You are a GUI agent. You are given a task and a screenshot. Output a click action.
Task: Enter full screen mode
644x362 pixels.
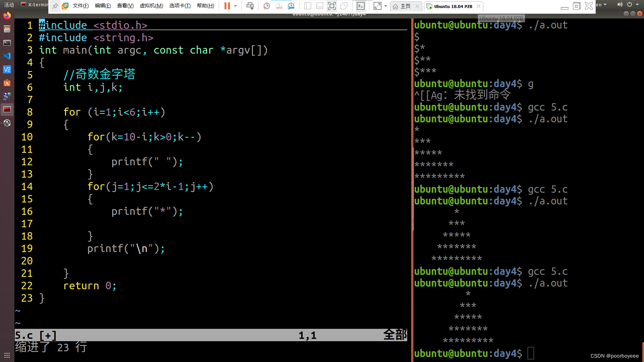[332, 6]
